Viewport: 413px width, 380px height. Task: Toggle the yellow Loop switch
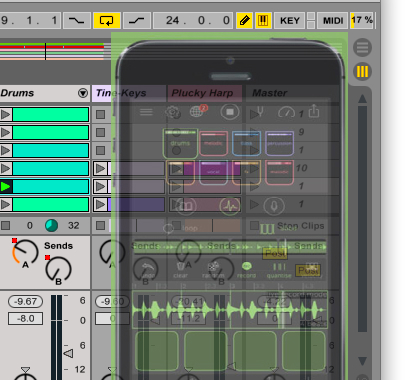(x=107, y=21)
